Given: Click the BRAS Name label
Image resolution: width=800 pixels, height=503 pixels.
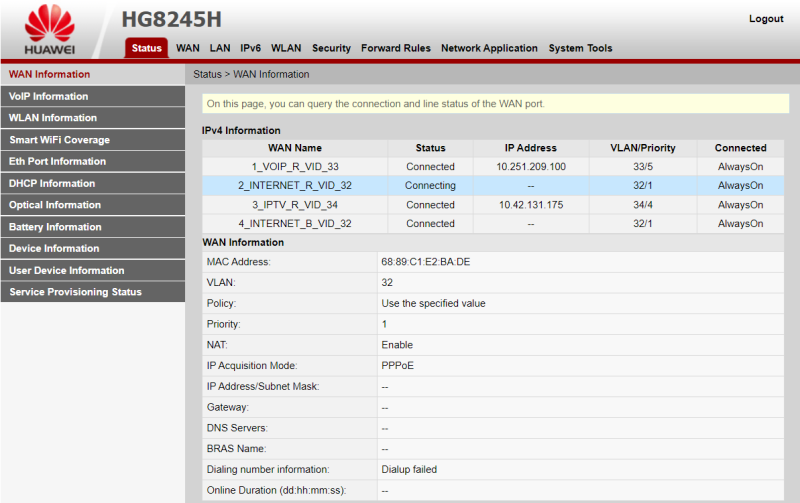Looking at the screenshot, I should (x=236, y=449).
